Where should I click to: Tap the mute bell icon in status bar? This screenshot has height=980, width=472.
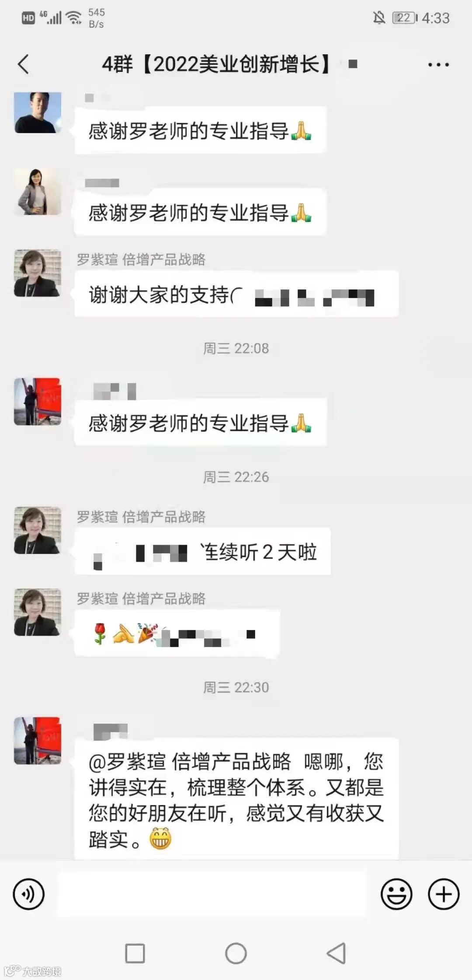pyautogui.click(x=379, y=18)
